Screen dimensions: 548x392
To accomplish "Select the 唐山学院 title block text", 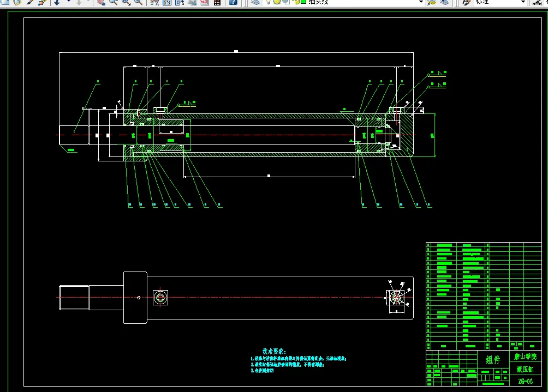I will tap(525, 357).
